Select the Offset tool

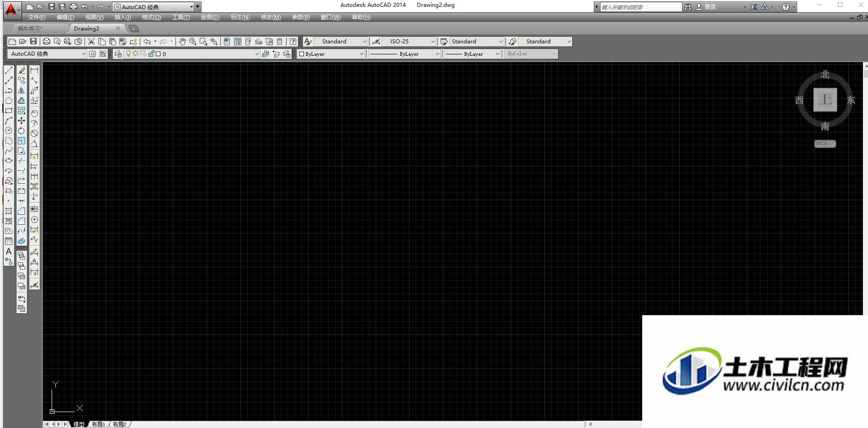(21, 100)
